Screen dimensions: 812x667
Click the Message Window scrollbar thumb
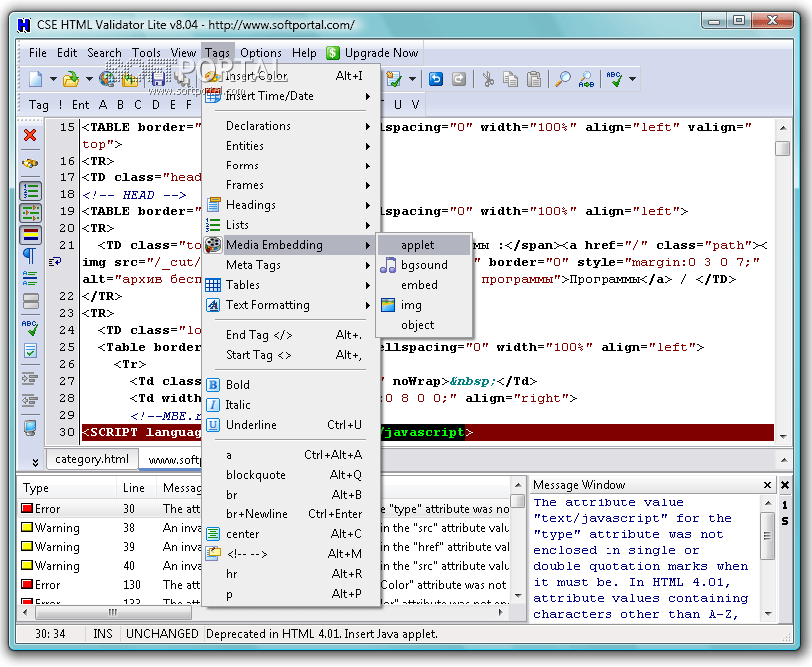click(x=767, y=537)
